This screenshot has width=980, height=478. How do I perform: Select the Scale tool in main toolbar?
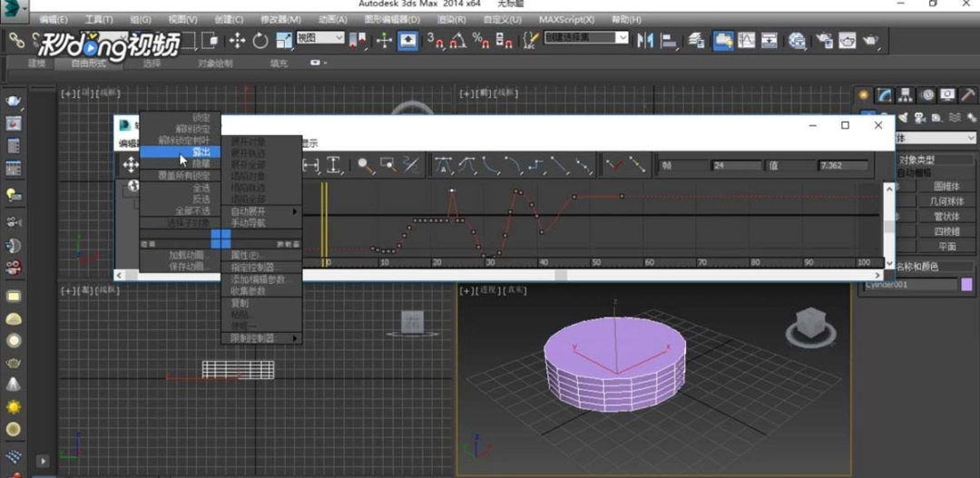click(x=283, y=41)
